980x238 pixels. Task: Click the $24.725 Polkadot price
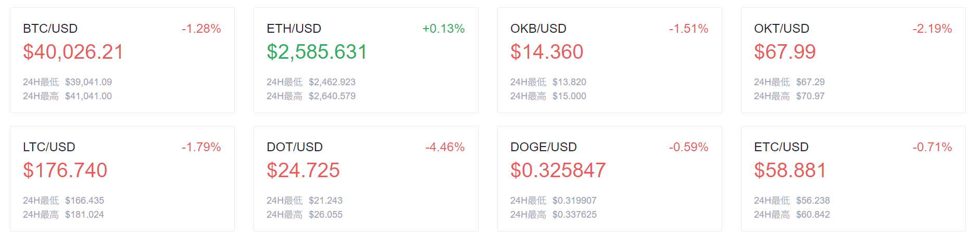[x=303, y=170]
